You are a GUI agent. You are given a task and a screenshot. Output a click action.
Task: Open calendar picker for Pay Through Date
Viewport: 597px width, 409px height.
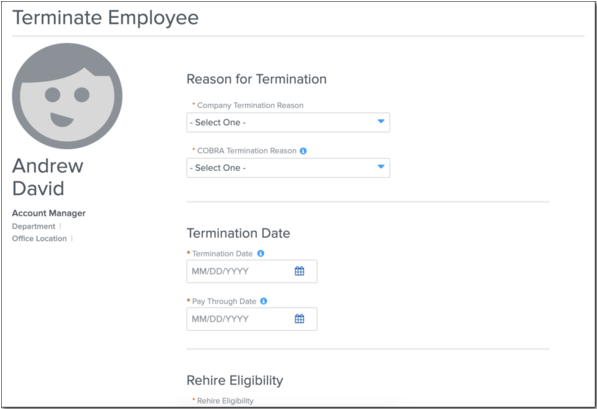pos(300,319)
